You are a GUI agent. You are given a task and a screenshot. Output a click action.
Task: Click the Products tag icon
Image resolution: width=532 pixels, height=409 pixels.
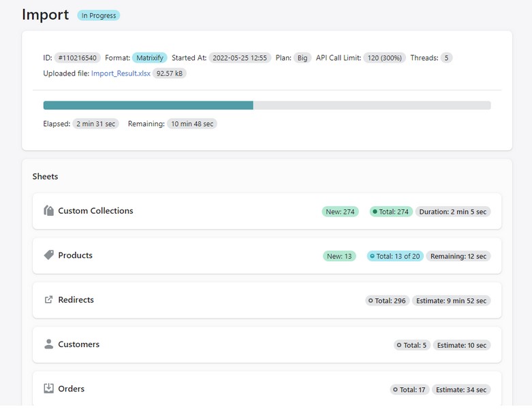click(x=48, y=255)
